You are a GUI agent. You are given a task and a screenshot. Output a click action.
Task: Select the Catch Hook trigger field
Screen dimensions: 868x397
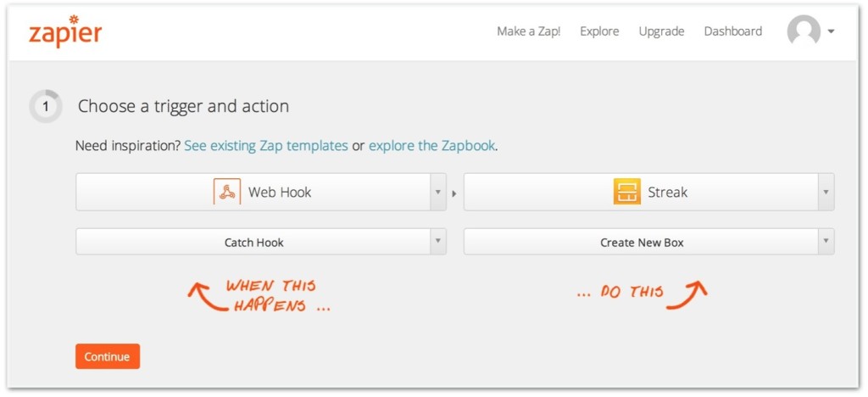point(253,242)
